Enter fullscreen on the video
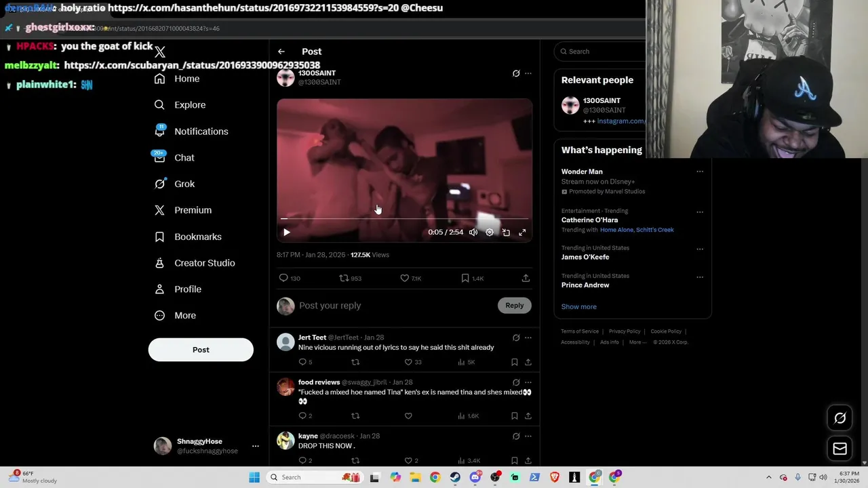The width and height of the screenshot is (868, 488). tap(522, 232)
